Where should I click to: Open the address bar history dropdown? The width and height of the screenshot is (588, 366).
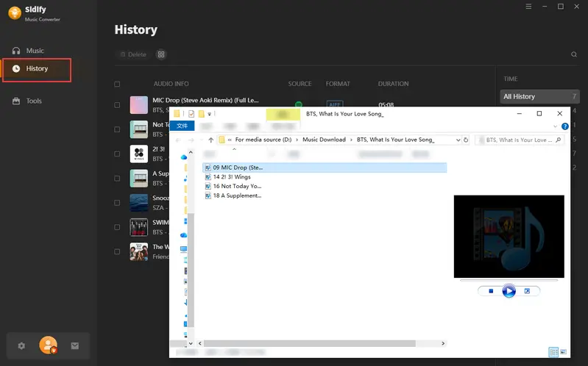(x=458, y=140)
